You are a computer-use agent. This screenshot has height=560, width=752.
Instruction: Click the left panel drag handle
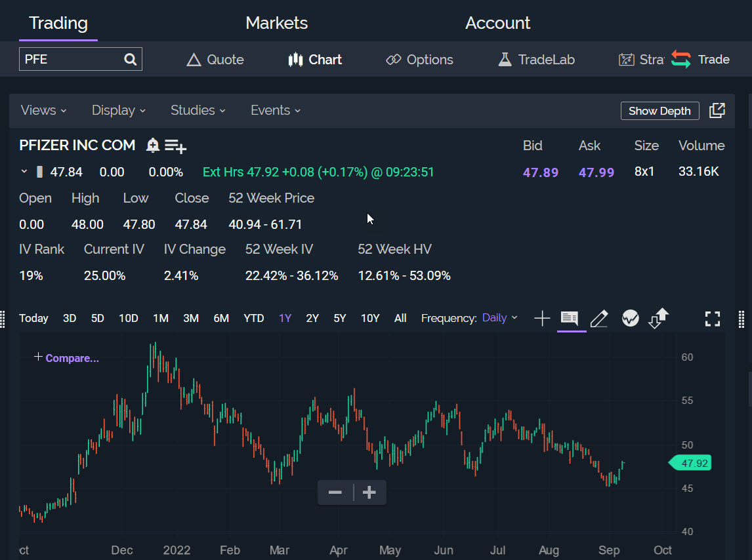click(x=3, y=319)
